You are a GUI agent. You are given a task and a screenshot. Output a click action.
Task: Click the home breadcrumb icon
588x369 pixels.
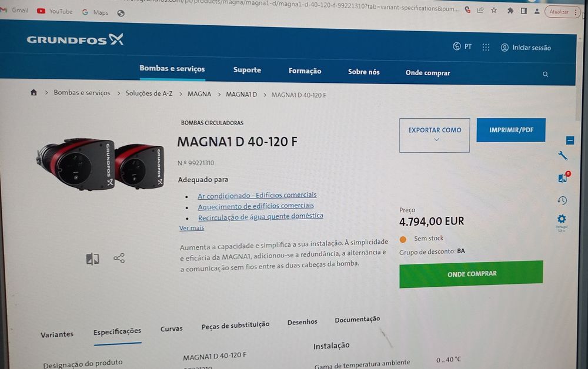(x=34, y=92)
